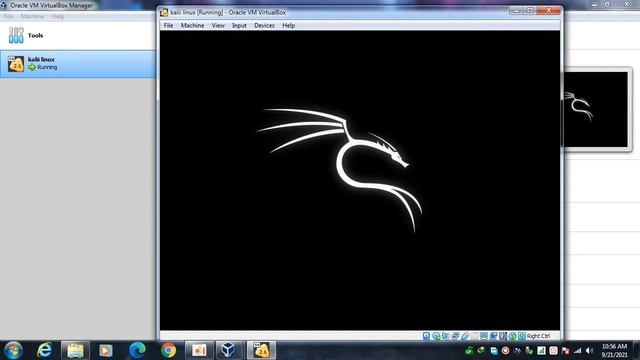640x360 pixels.
Task: Open Windows Explorer from taskbar
Action: coord(75,350)
